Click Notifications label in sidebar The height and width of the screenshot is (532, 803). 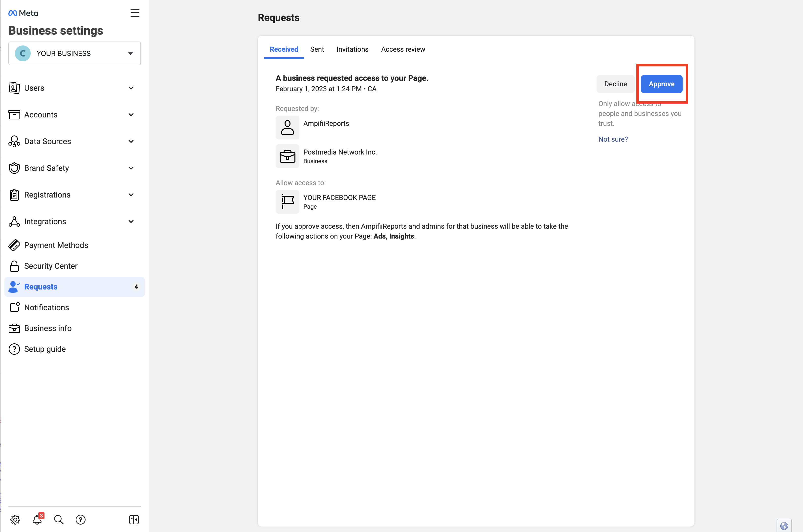(x=46, y=307)
